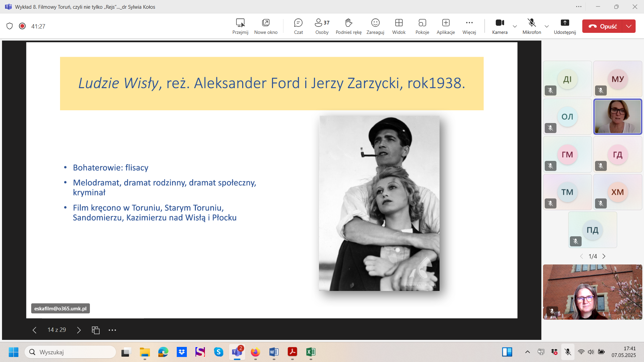Open dropdown next to Opuść button
The width and height of the screenshot is (644, 362).
click(x=629, y=26)
